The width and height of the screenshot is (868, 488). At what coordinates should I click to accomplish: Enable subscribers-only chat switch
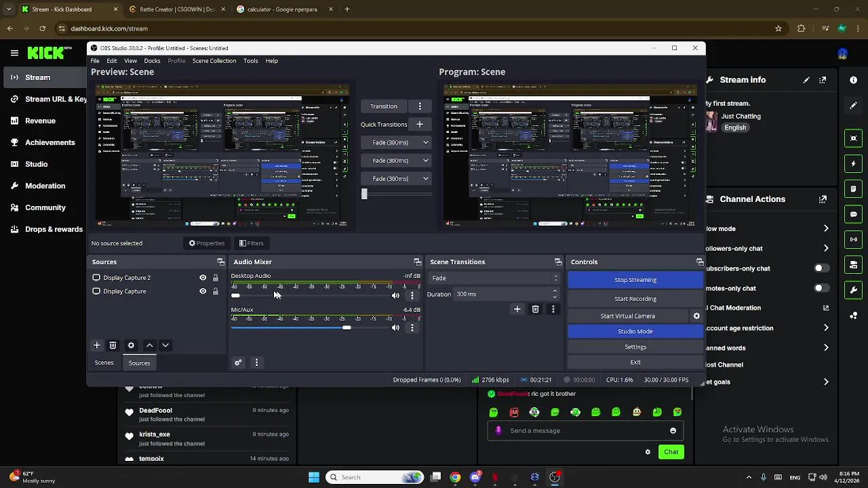point(822,268)
